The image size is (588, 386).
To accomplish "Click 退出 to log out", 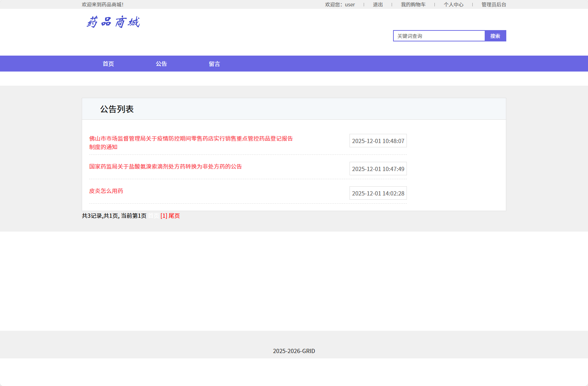I will 377,4.
